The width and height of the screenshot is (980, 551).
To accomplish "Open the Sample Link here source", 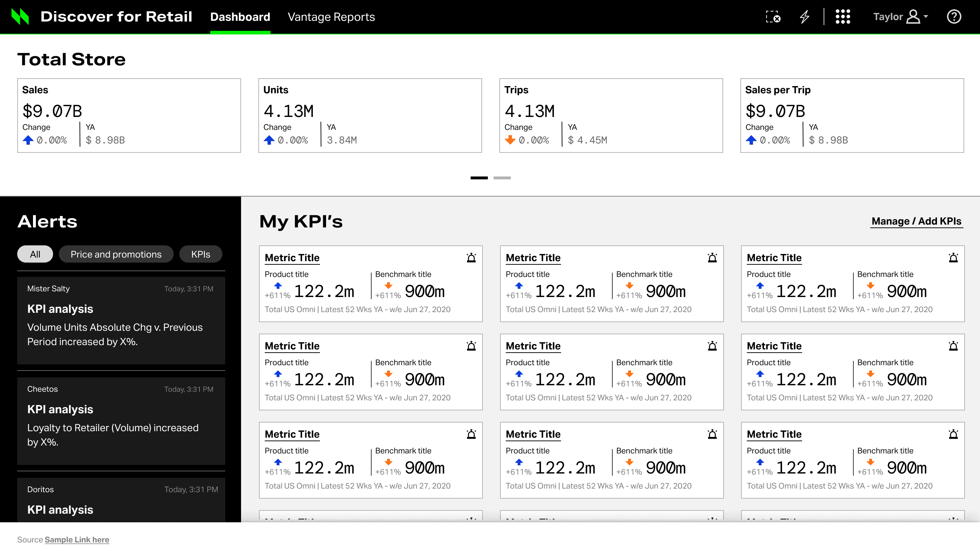I will pyautogui.click(x=77, y=539).
